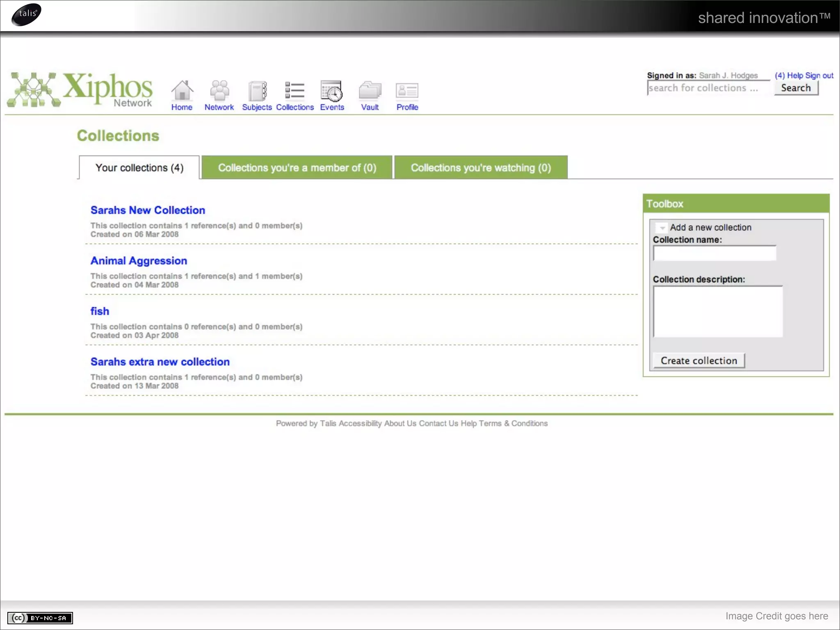The height and width of the screenshot is (630, 840).
Task: Click 'Created on 03 Apr 2008' text
Action: click(135, 335)
